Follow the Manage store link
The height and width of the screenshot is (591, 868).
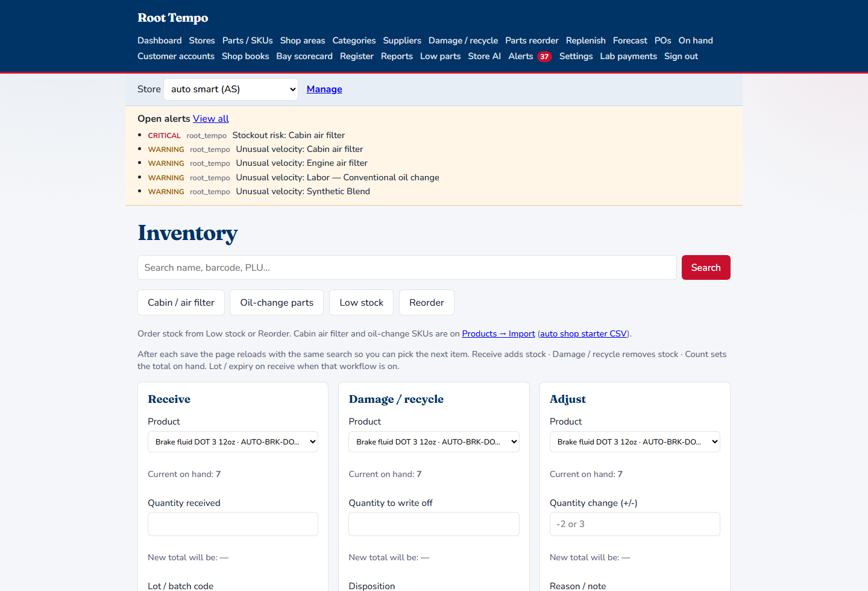coord(324,89)
